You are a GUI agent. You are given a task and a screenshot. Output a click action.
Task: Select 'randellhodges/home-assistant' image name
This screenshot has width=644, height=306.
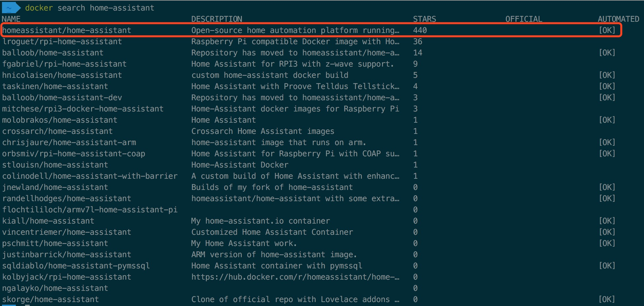pyautogui.click(x=67, y=199)
